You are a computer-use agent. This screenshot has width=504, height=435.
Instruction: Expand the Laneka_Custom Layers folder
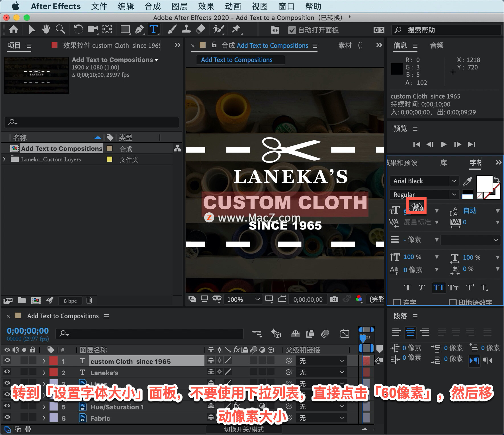[x=4, y=159]
